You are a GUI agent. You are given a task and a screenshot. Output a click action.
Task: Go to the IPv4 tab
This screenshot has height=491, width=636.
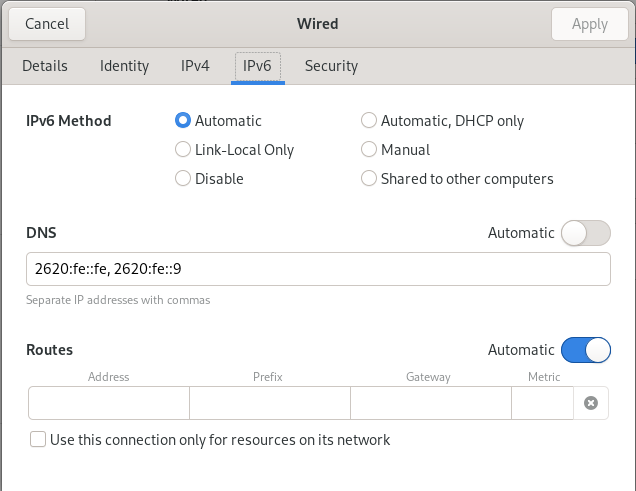click(x=195, y=66)
